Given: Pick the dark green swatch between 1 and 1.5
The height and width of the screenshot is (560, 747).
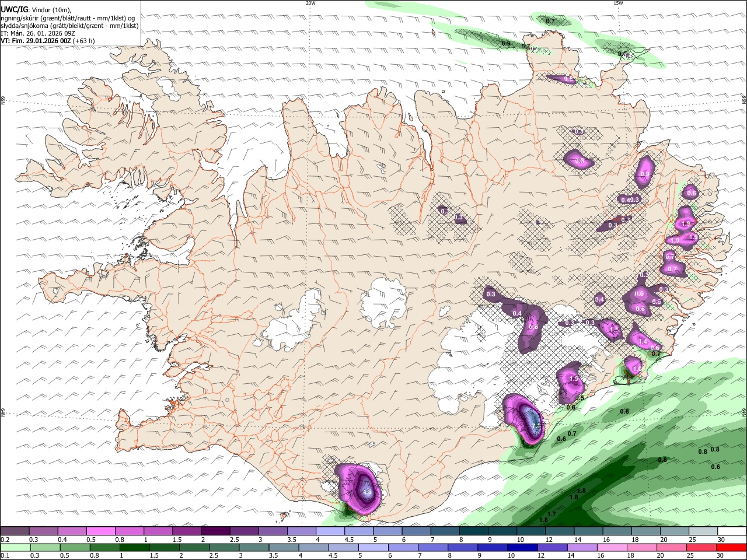Looking at the screenshot, I should [134, 547].
